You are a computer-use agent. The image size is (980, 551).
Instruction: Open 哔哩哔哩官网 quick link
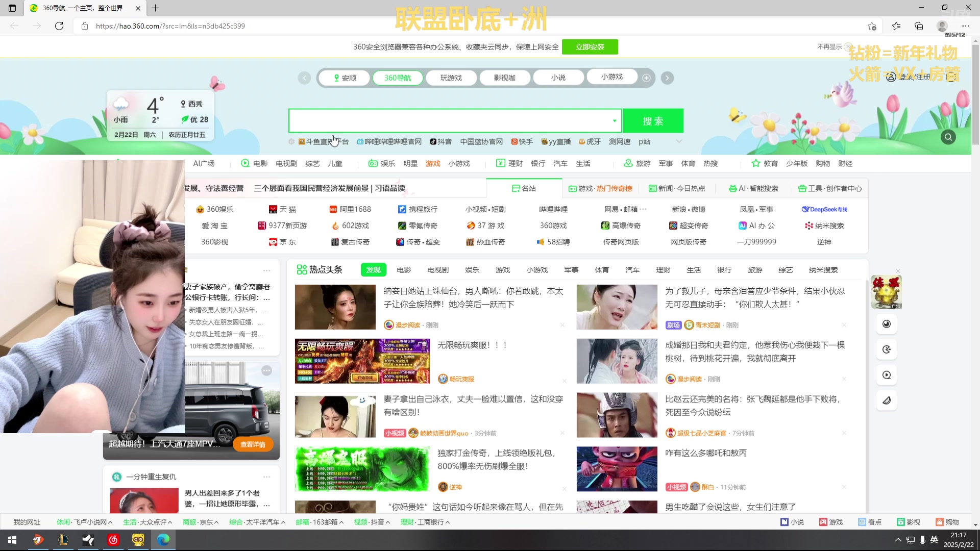(389, 142)
